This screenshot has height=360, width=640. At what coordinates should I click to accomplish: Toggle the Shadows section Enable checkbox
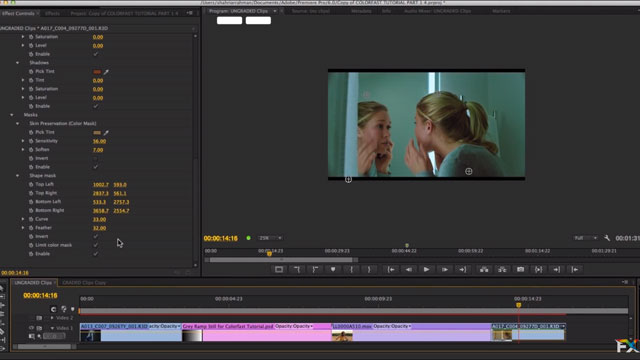click(96, 106)
